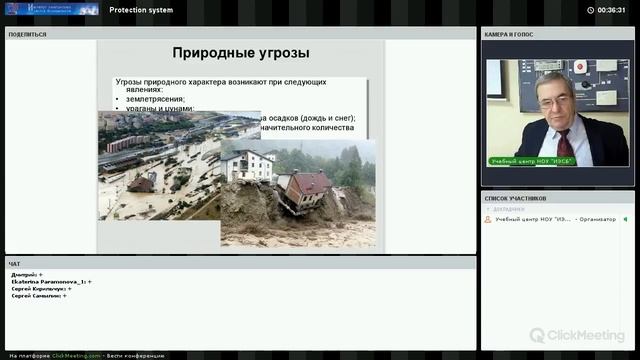Click the collapsing house landslide photo
This screenshot has height=360, width=640.
(298, 193)
